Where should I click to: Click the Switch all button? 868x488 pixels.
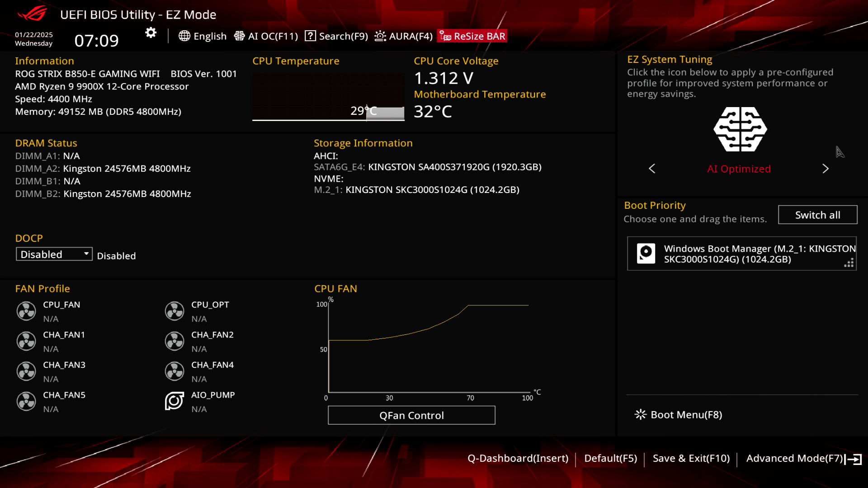tap(817, 215)
